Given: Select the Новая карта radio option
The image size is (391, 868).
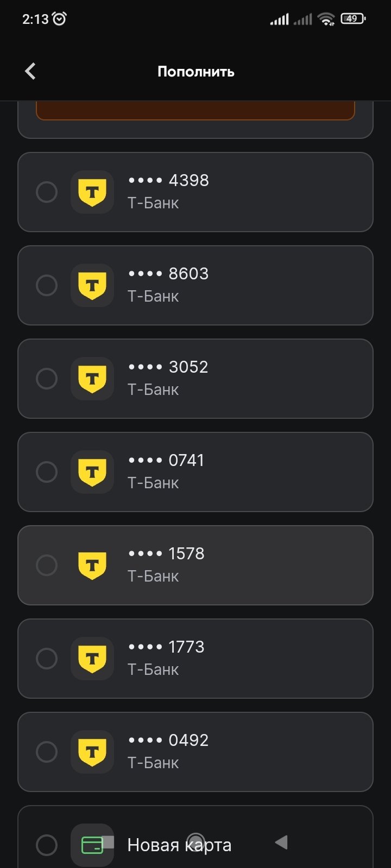Looking at the screenshot, I should tap(47, 845).
